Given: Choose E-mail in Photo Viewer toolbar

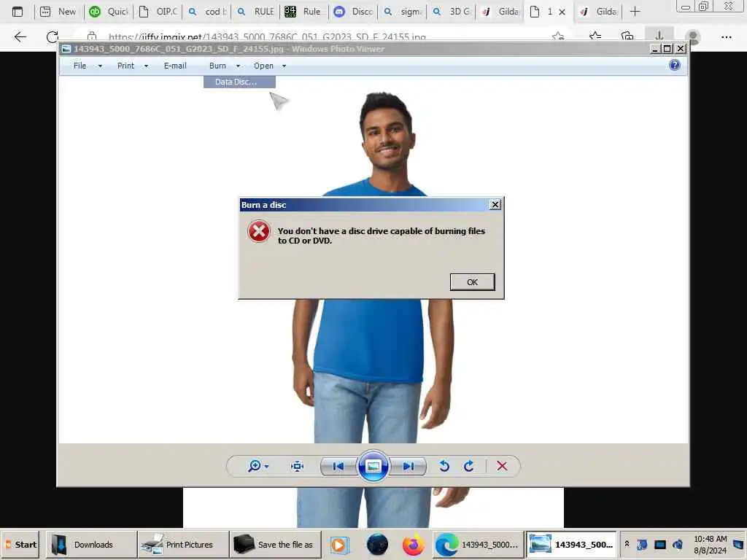Looking at the screenshot, I should pos(175,66).
